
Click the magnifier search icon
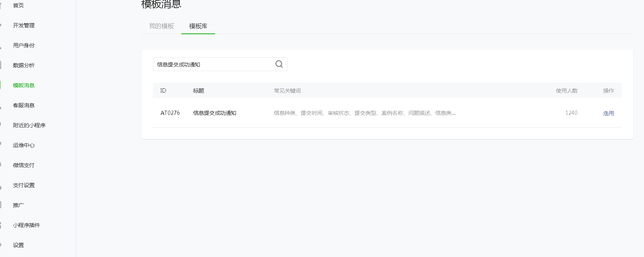[x=279, y=64]
